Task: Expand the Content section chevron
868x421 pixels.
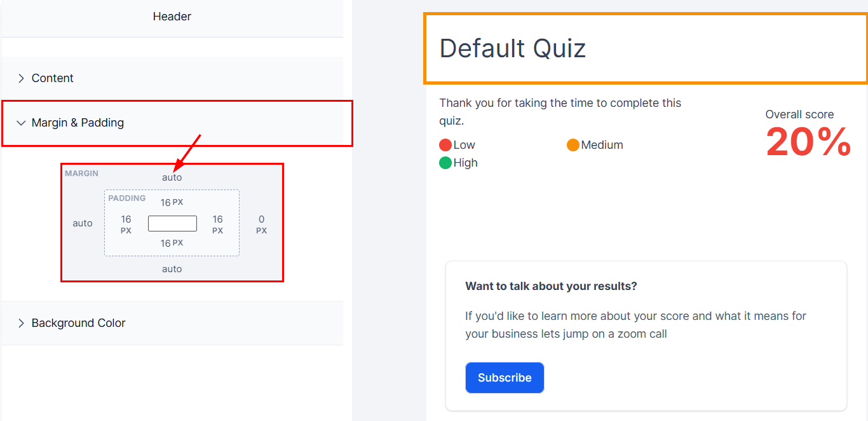Action: tap(21, 78)
